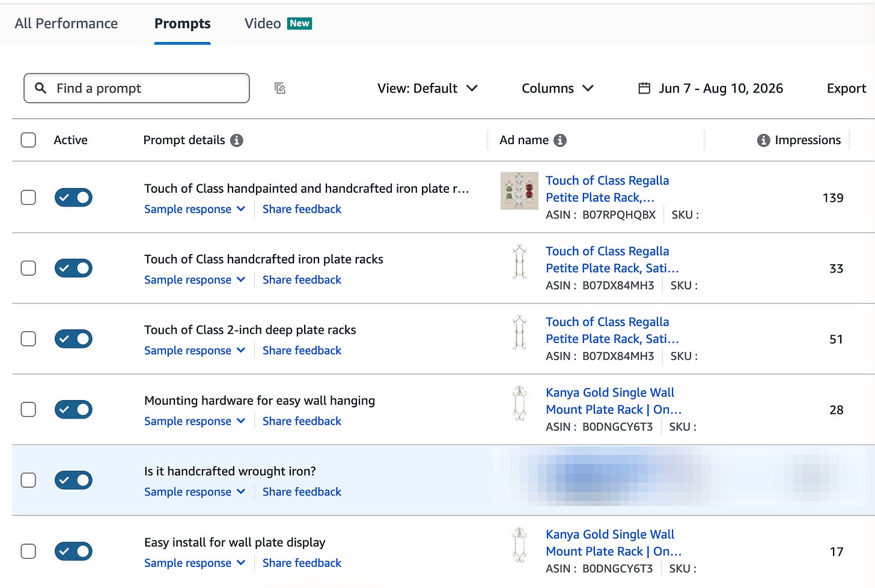Click the impressions value 51

click(836, 339)
